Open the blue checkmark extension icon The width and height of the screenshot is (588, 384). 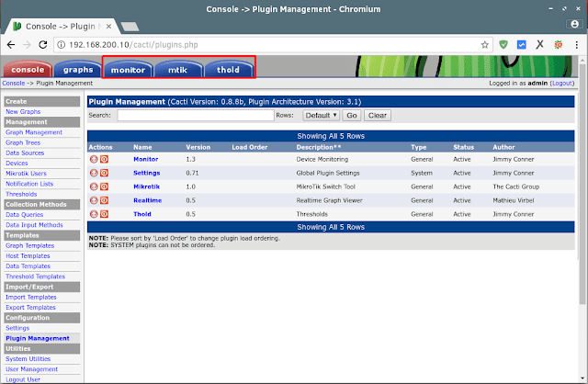tap(521, 45)
